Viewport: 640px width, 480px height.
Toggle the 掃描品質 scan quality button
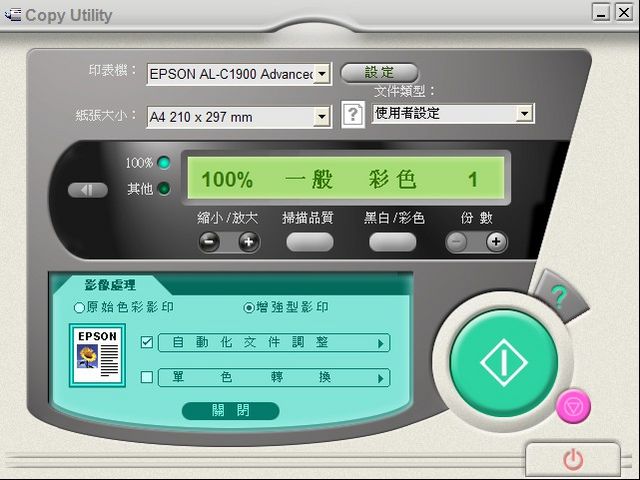[x=310, y=242]
